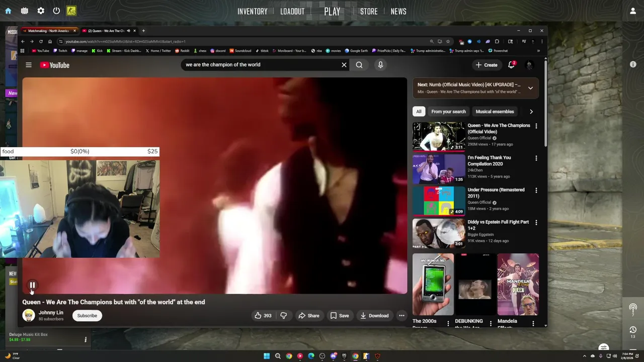The image size is (644, 362).
Task: Clear the YouTube search box text
Action: [x=344, y=64]
